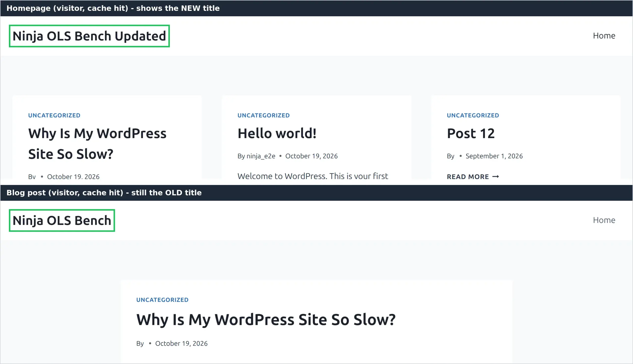Open Home menu item in blog post header

click(x=604, y=220)
